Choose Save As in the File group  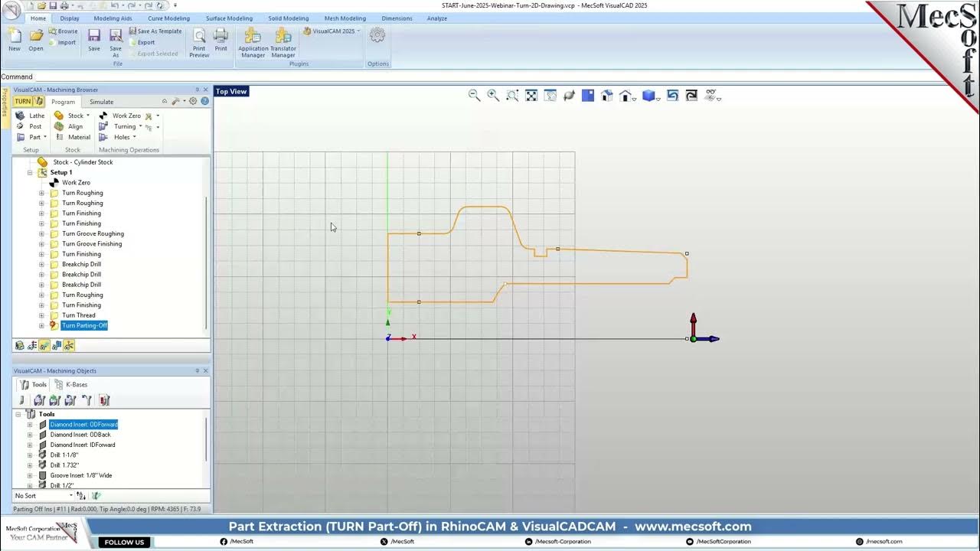pos(116,42)
